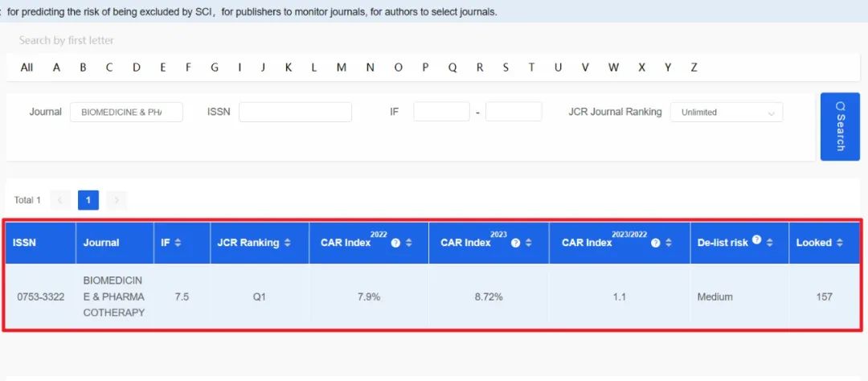Viewport: 868px width, 381px height.
Task: Filter journals by letter R
Action: [479, 68]
